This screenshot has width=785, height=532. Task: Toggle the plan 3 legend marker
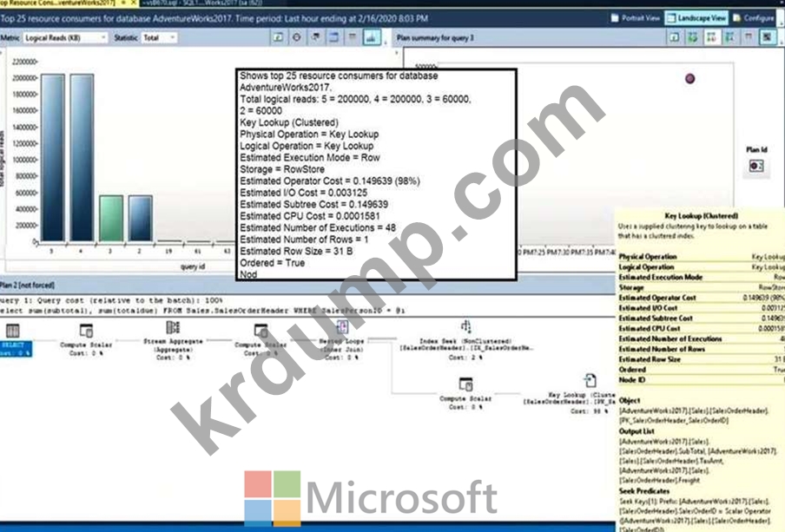point(756,166)
